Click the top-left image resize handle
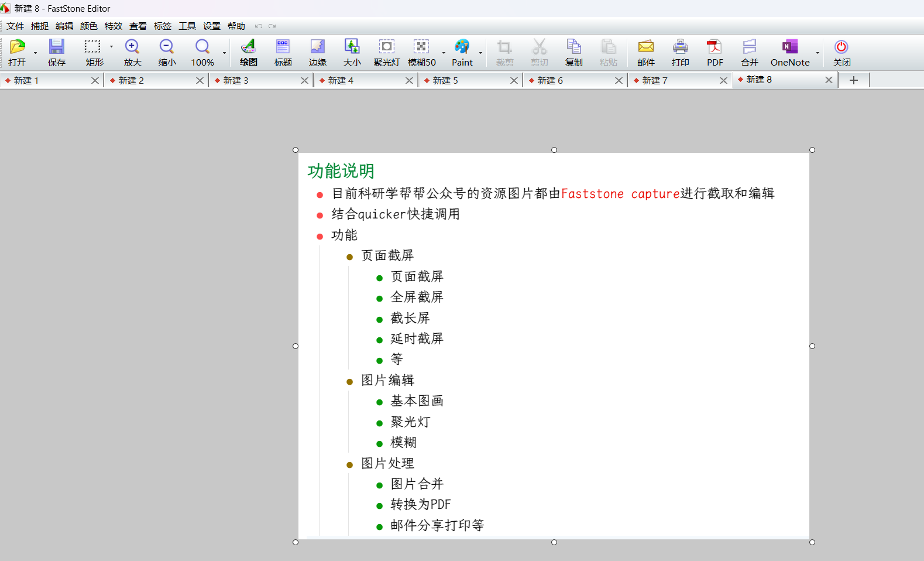Viewport: 924px width, 561px height. click(296, 150)
